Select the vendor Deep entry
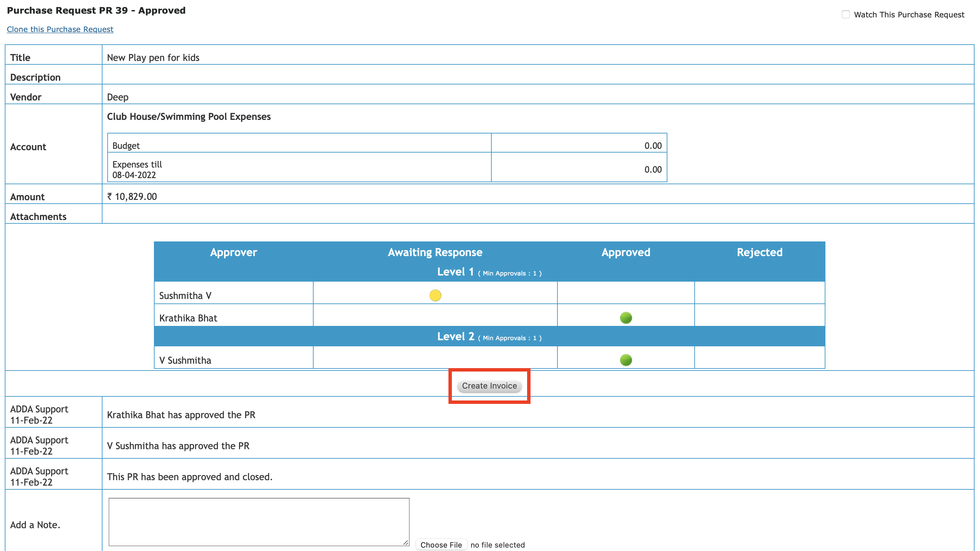 (x=117, y=97)
